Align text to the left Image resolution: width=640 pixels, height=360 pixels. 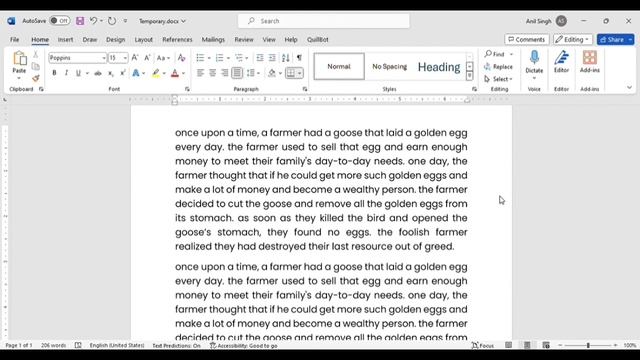point(200,73)
